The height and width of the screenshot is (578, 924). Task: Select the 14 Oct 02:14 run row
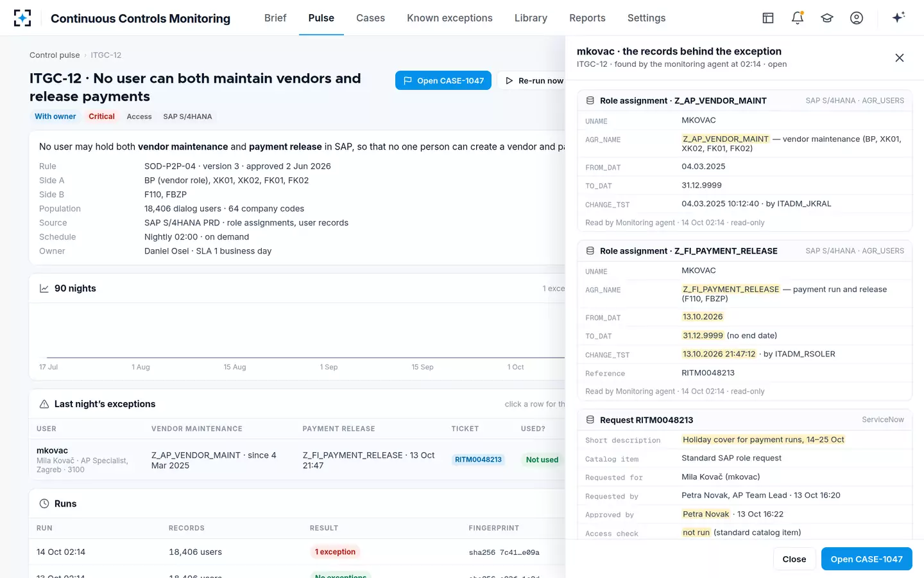(297, 552)
